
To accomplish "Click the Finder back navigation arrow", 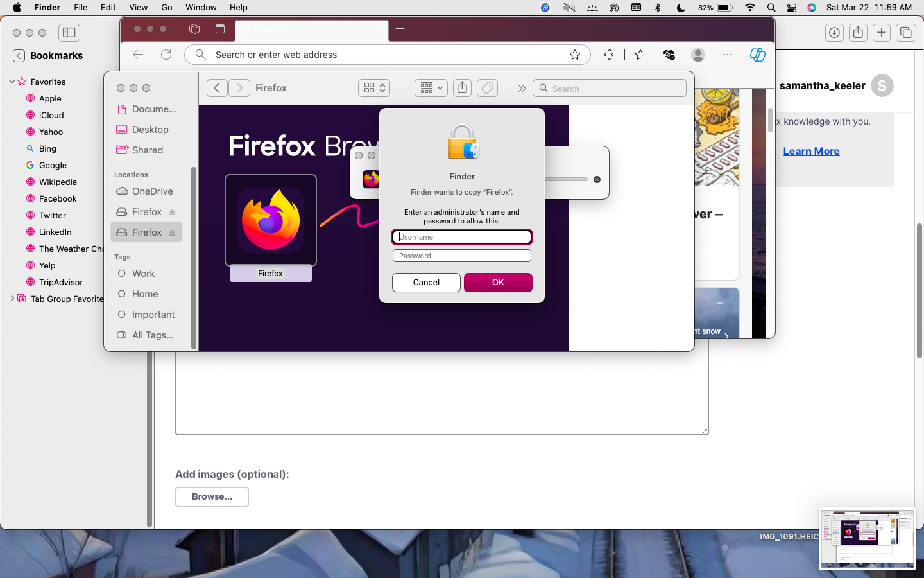I will (x=217, y=88).
